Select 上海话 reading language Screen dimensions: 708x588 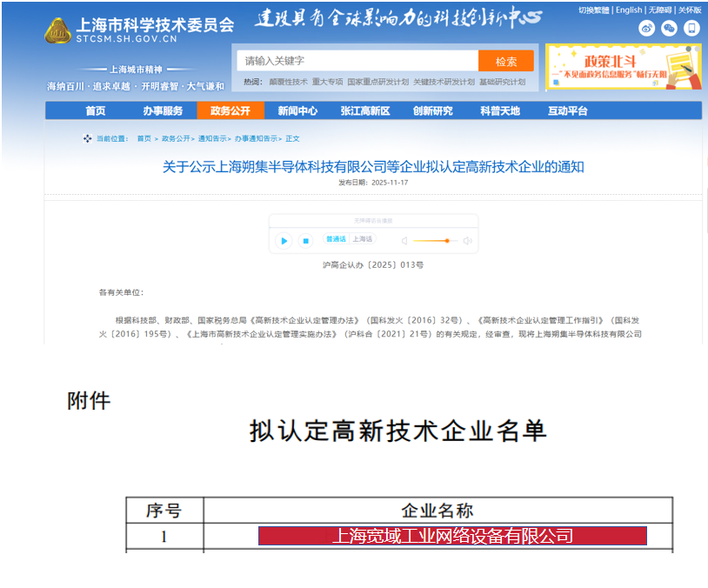[x=362, y=239]
